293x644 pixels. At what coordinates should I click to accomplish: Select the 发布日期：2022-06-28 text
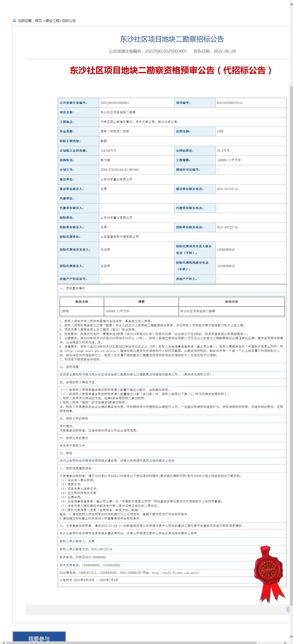[x=215, y=51]
